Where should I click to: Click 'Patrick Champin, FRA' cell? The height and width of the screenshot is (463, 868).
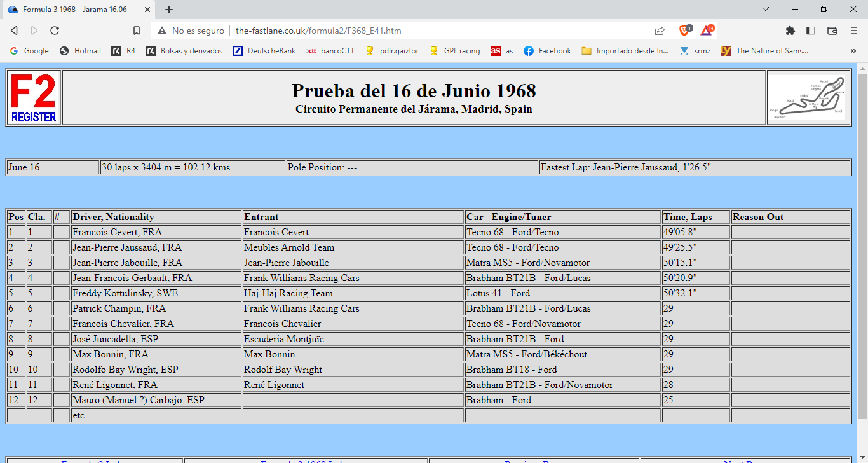pyautogui.click(x=156, y=308)
